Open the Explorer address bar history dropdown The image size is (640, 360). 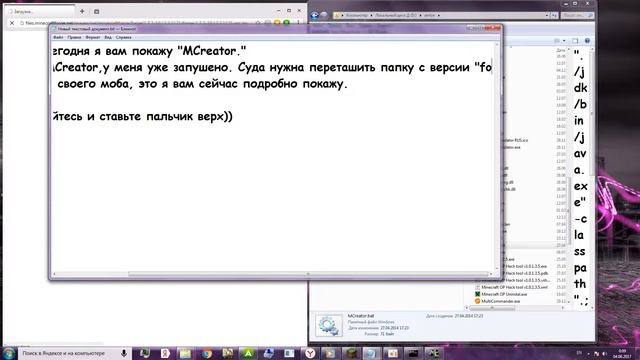click(547, 15)
